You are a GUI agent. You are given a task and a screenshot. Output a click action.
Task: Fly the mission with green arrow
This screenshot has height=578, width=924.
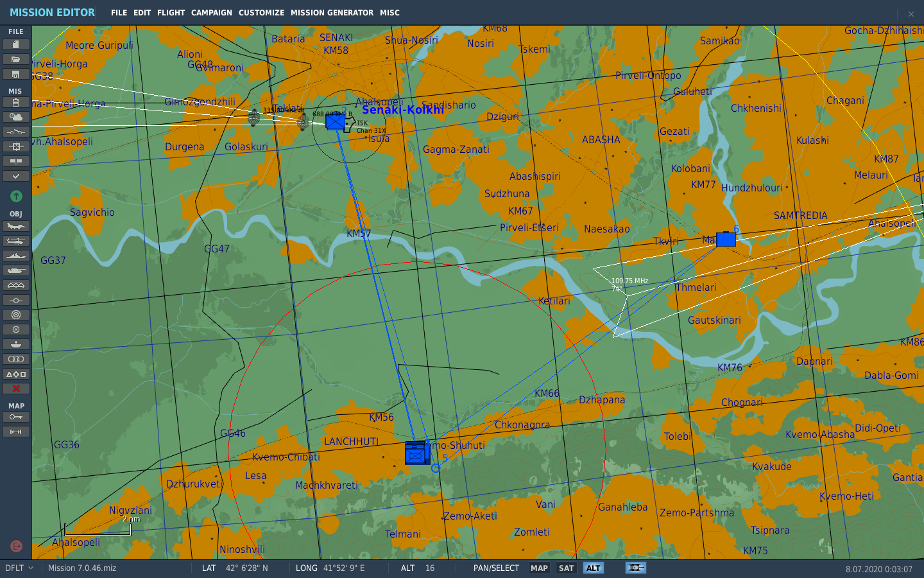coord(16,196)
